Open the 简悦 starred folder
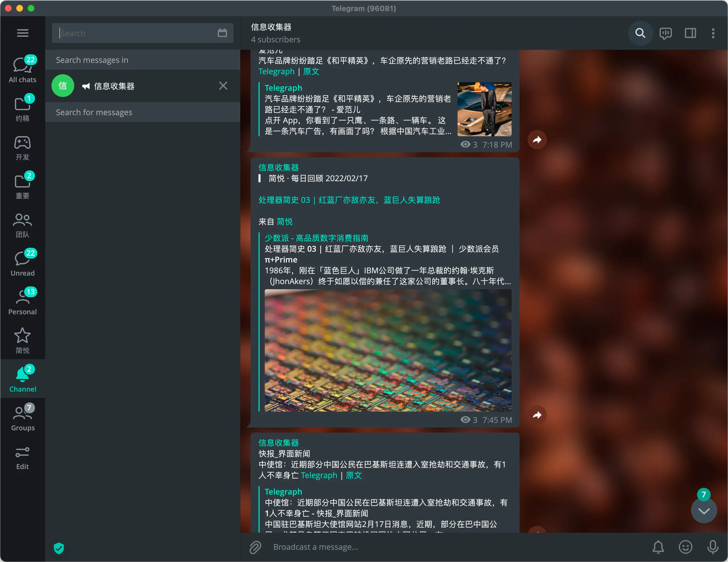The image size is (728, 562). pos(23,340)
